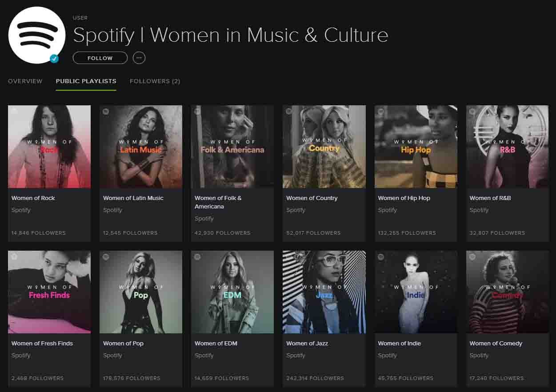
Task: Click the 'Women of Comedy' title link
Action: coord(496,344)
